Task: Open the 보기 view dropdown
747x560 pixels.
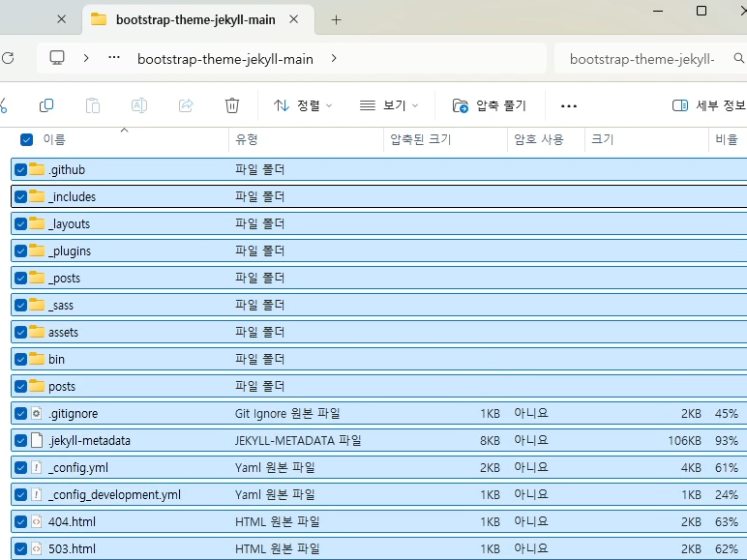Action: (389, 105)
